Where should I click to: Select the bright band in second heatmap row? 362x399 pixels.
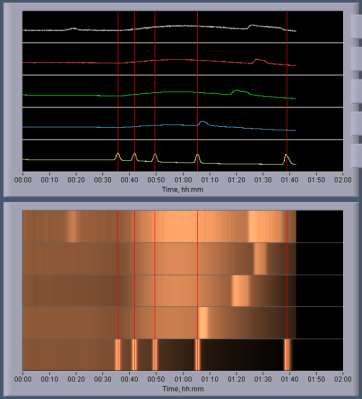click(x=260, y=259)
